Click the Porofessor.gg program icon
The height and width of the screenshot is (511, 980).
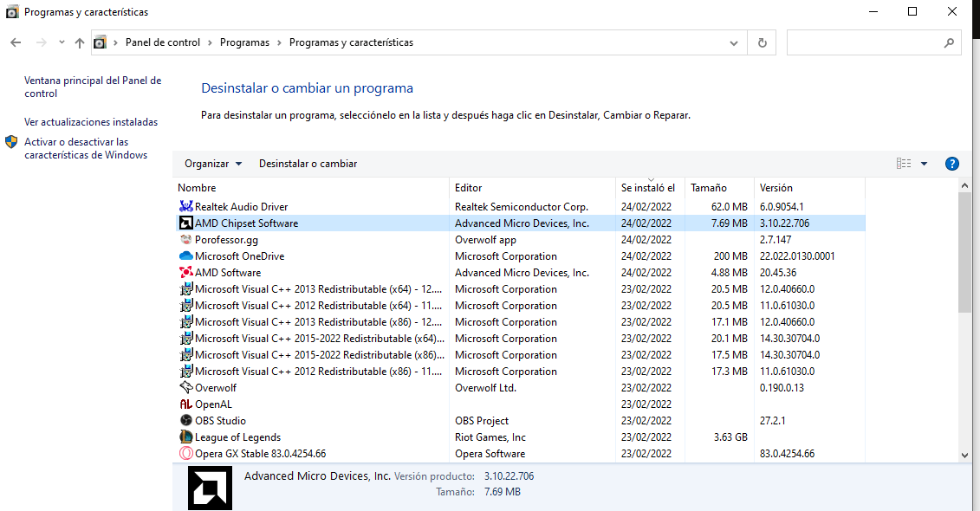point(185,239)
